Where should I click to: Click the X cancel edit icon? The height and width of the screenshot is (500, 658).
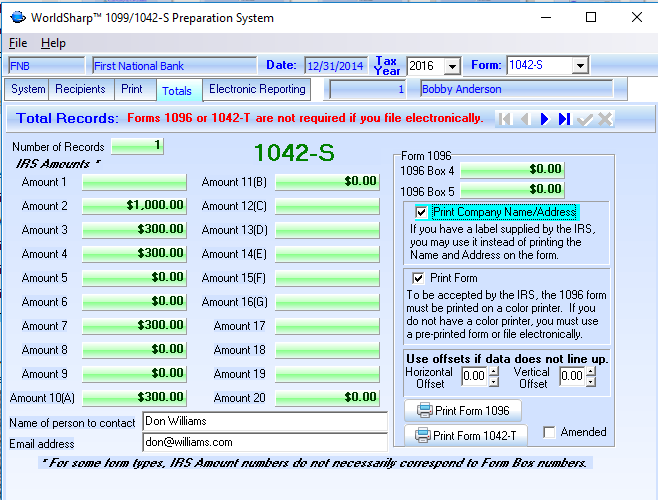[605, 119]
